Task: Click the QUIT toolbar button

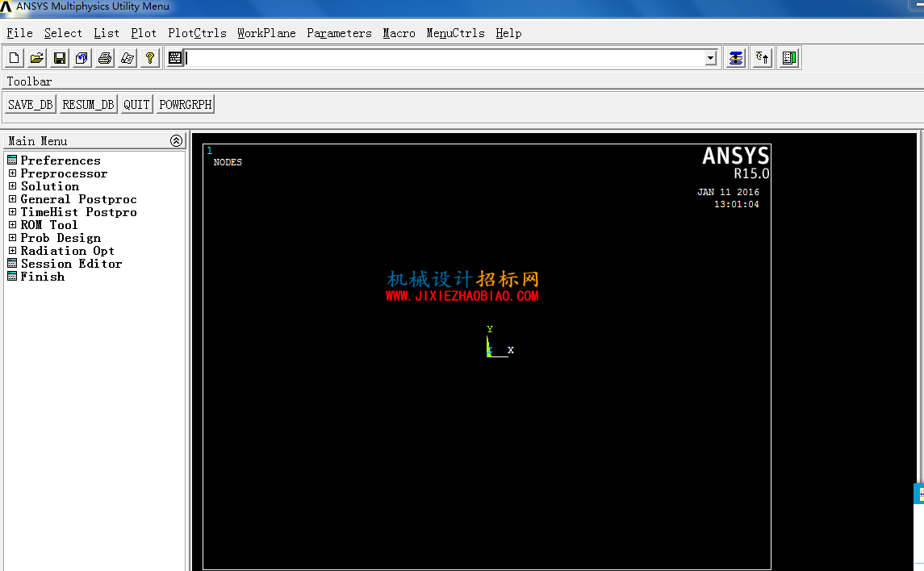Action: pyautogui.click(x=136, y=104)
